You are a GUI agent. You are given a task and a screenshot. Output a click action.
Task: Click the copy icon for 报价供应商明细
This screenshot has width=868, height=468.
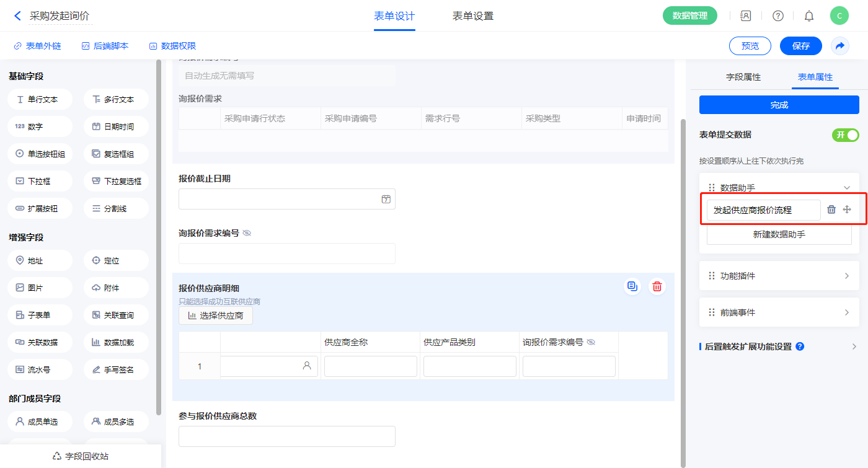[x=632, y=286]
